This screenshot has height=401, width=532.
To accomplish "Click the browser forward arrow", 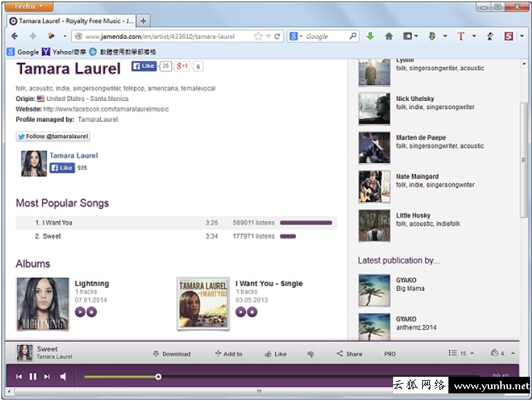I will 32,36.
